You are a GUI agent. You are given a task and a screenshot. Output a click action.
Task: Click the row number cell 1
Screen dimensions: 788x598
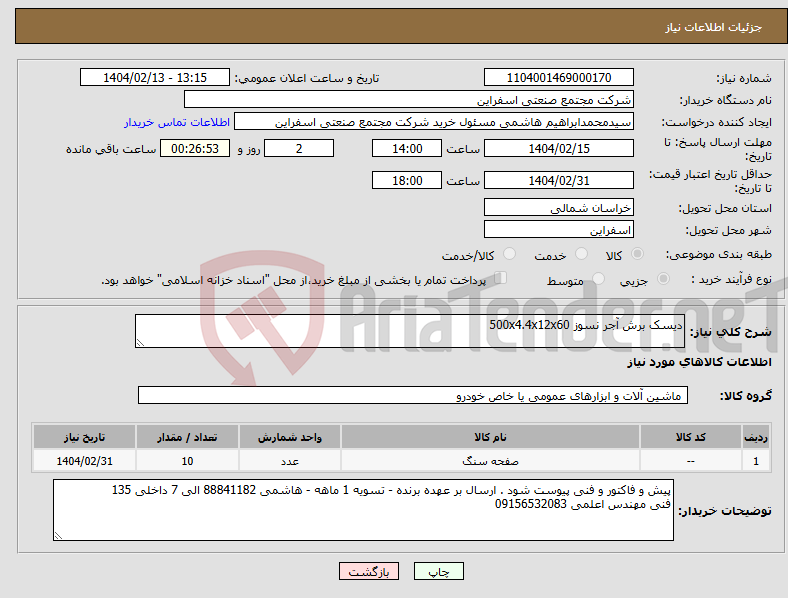(756, 461)
